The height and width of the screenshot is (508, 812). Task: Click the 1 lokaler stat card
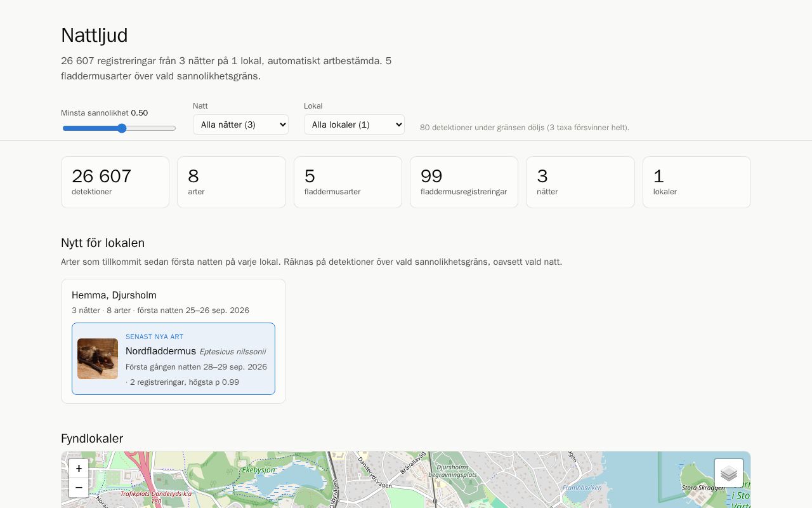tap(697, 182)
